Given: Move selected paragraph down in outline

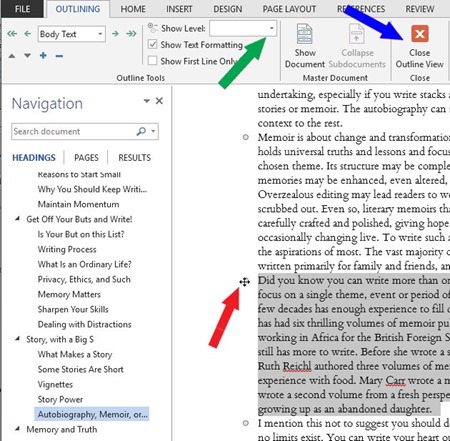Looking at the screenshot, I should [x=27, y=56].
